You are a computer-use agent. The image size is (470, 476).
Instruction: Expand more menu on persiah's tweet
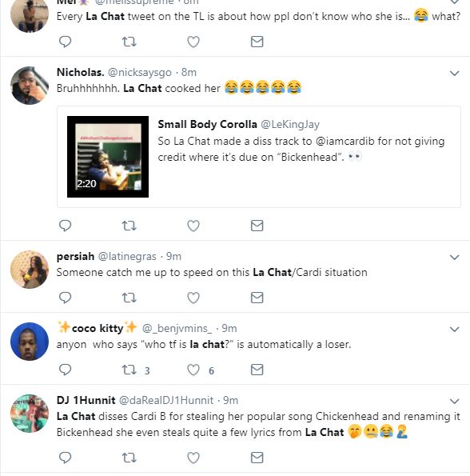[454, 258]
